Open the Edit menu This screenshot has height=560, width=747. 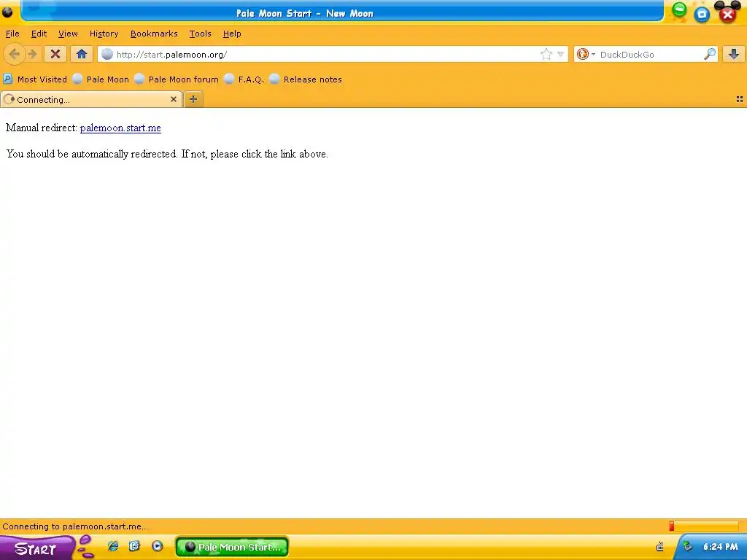(39, 34)
